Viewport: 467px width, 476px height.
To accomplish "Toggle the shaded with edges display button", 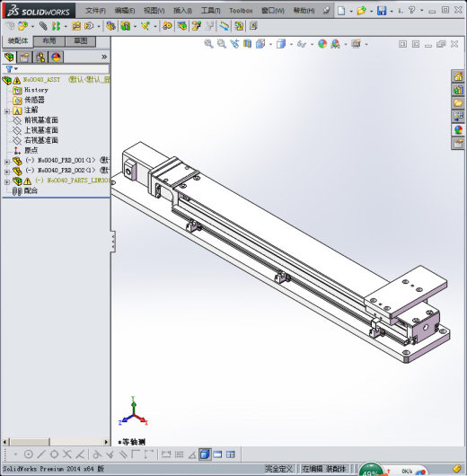I will tap(205, 454).
